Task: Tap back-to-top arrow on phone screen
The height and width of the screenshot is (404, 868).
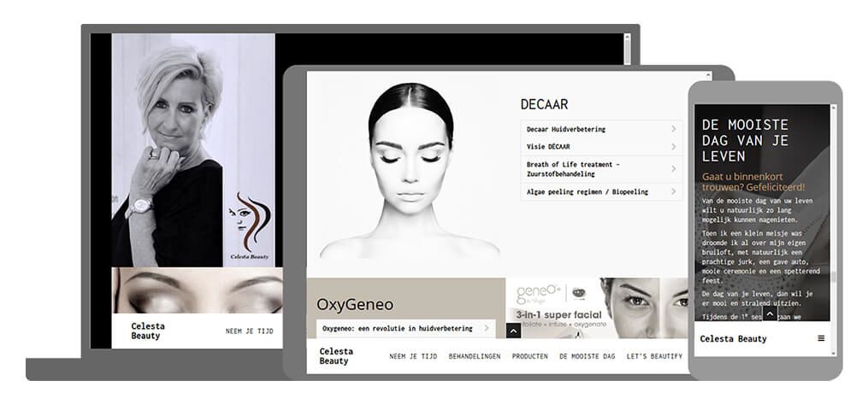Action: point(770,314)
